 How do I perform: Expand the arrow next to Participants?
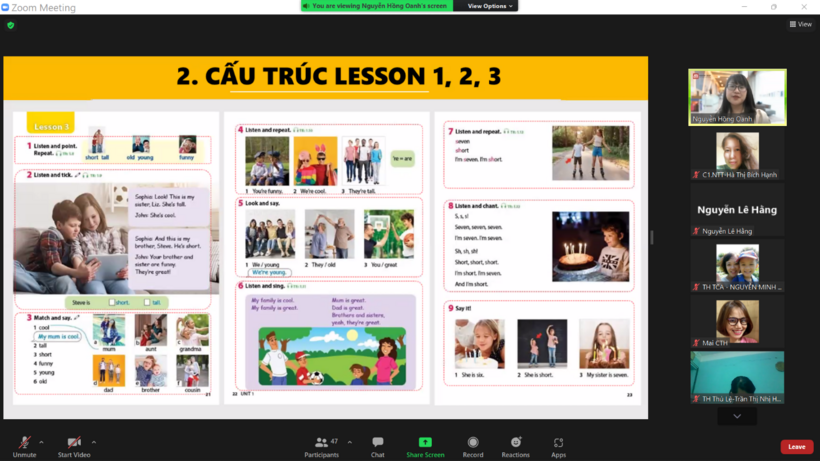(349, 442)
